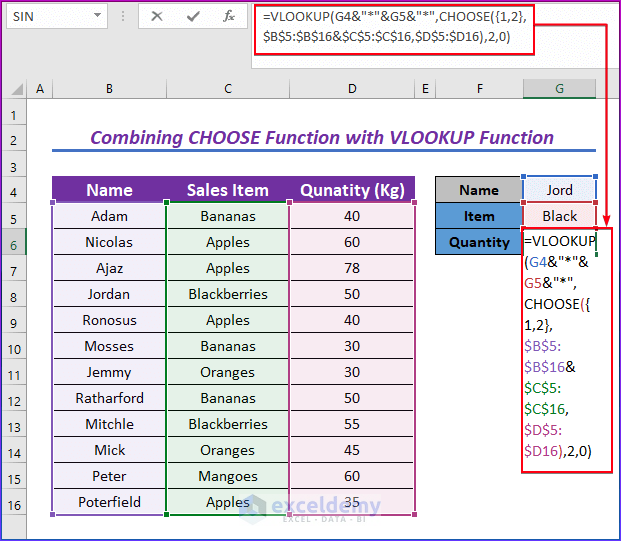The width and height of the screenshot is (621, 541).
Task: Click cell G4 containing Jord
Action: point(559,190)
